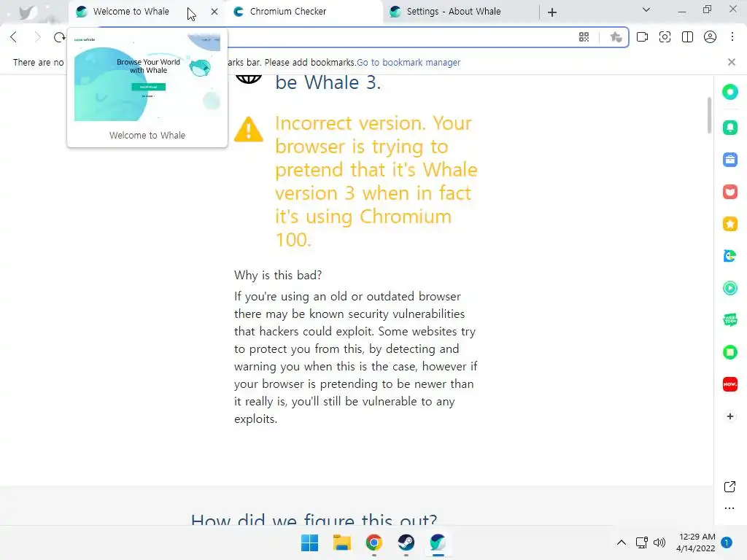
Task: Open the volume control in tray
Action: coord(659,542)
